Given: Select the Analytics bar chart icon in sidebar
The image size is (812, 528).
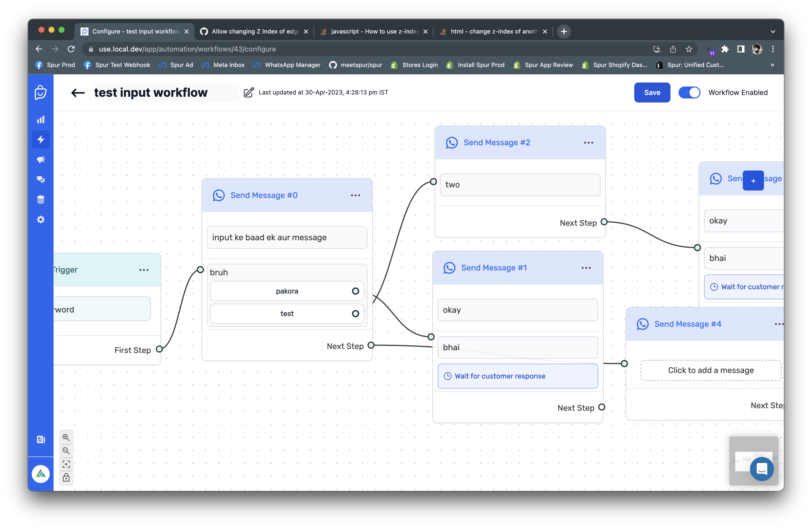Looking at the screenshot, I should point(40,119).
